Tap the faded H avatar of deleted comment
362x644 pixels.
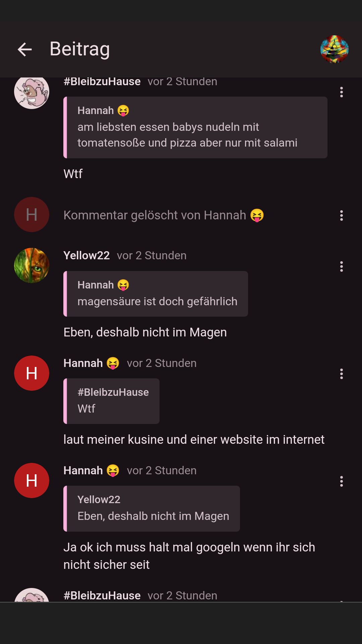tap(32, 214)
